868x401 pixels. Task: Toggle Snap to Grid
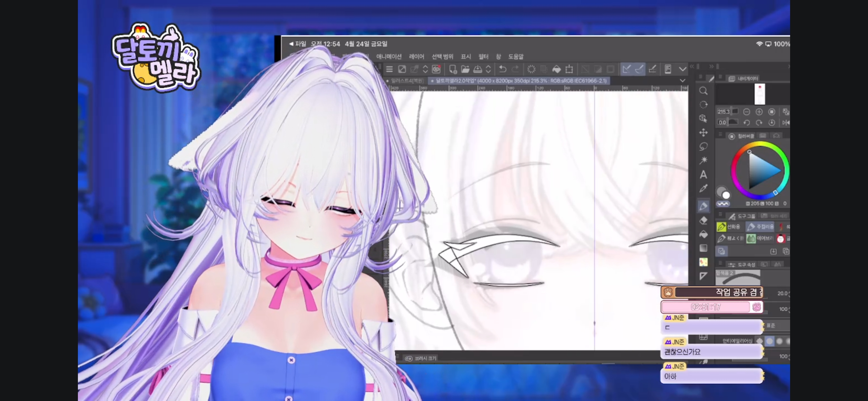click(x=652, y=69)
